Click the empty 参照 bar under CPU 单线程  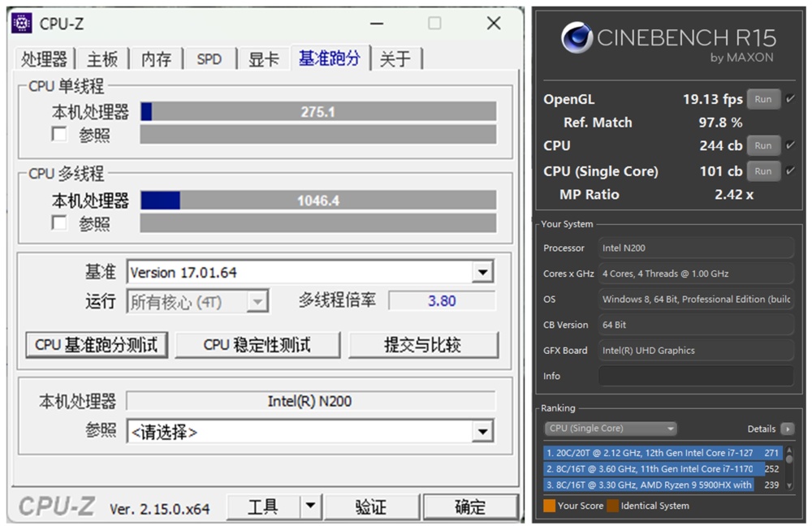[318, 134]
